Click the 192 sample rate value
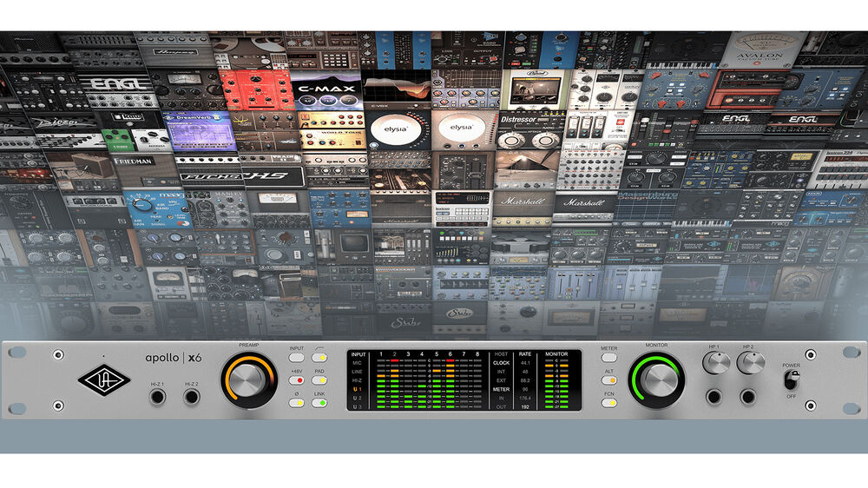This screenshot has height=488, width=868. click(525, 407)
